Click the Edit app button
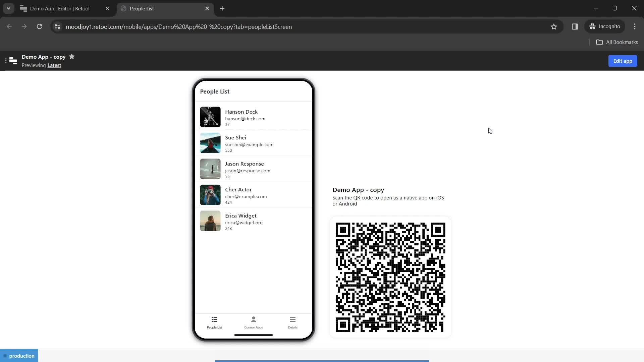 [623, 61]
